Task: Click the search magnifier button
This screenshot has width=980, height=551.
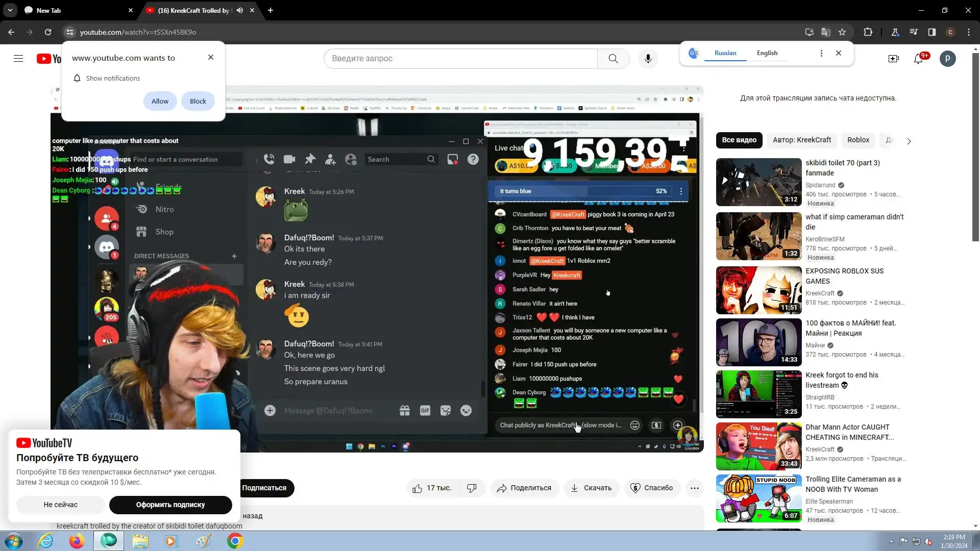Action: pos(613,59)
